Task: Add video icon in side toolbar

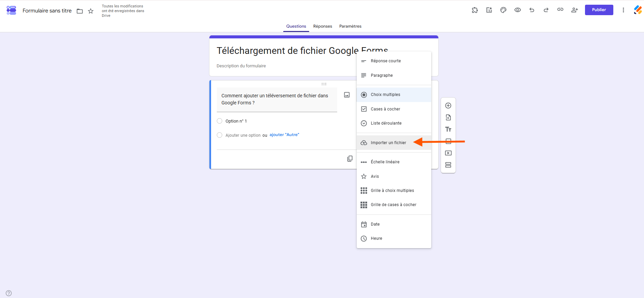Action: click(x=448, y=153)
